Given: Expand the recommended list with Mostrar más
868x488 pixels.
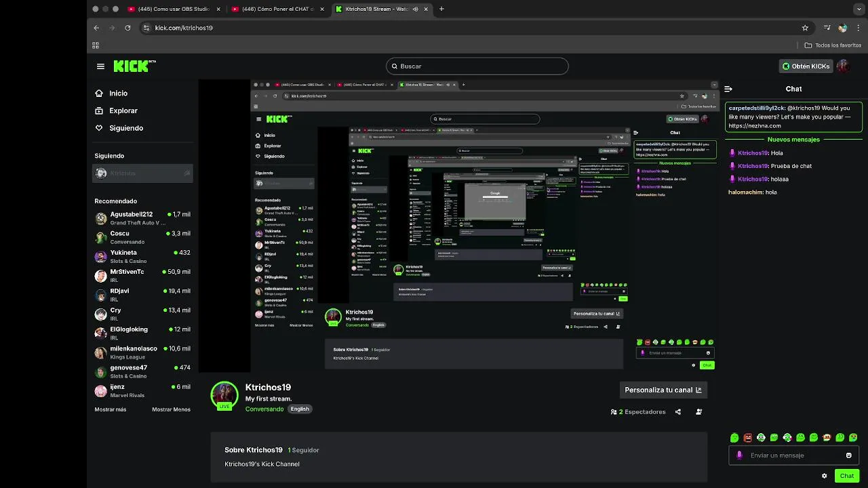Looking at the screenshot, I should (x=111, y=409).
